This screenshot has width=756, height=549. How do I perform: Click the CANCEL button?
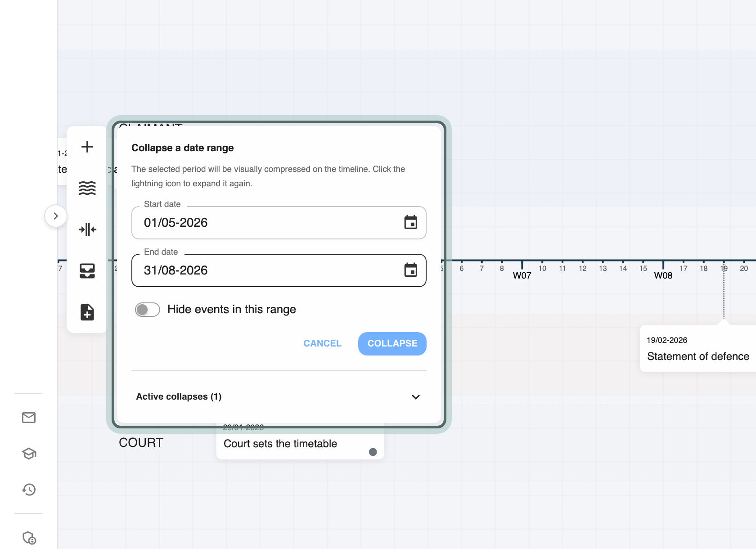[323, 343]
